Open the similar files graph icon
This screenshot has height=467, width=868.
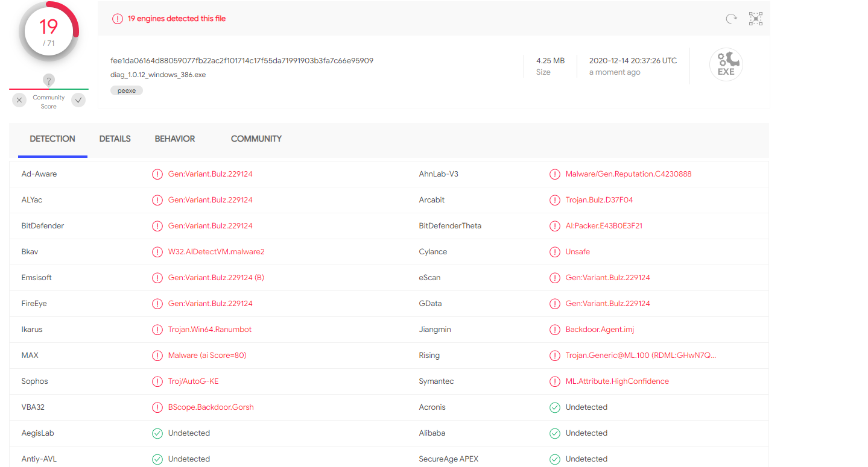756,19
